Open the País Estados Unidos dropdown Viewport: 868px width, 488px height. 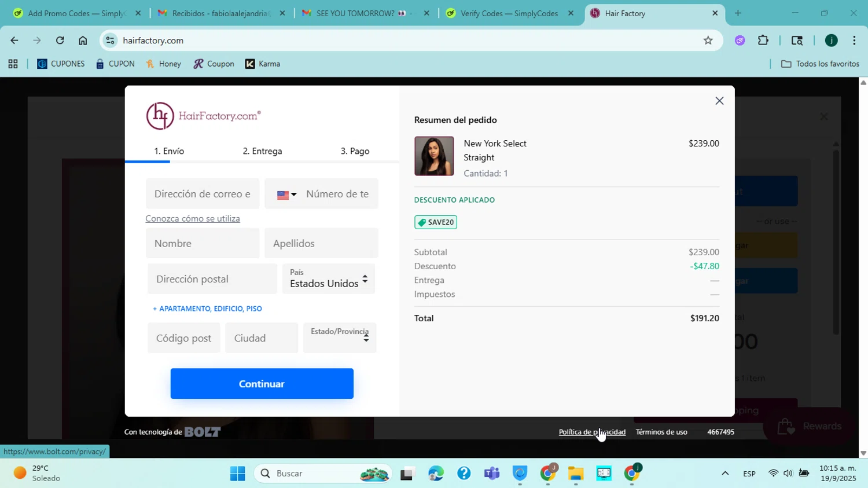(x=329, y=279)
